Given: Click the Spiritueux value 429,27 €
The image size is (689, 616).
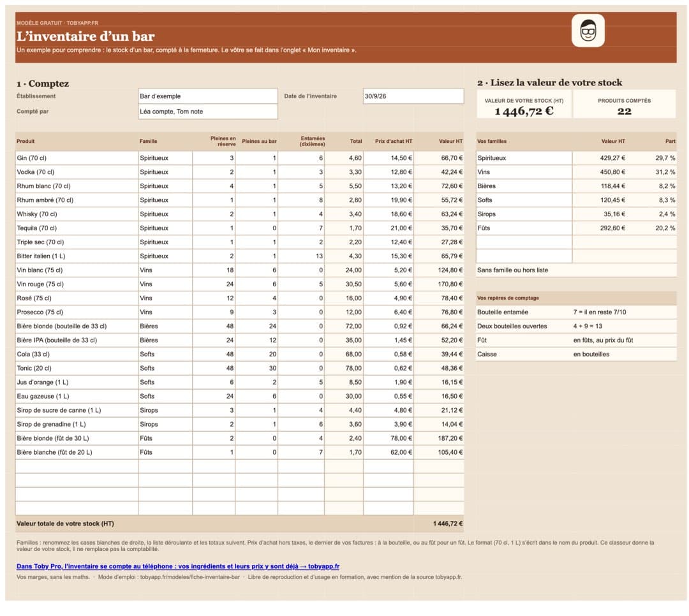Looking at the screenshot, I should 612,158.
